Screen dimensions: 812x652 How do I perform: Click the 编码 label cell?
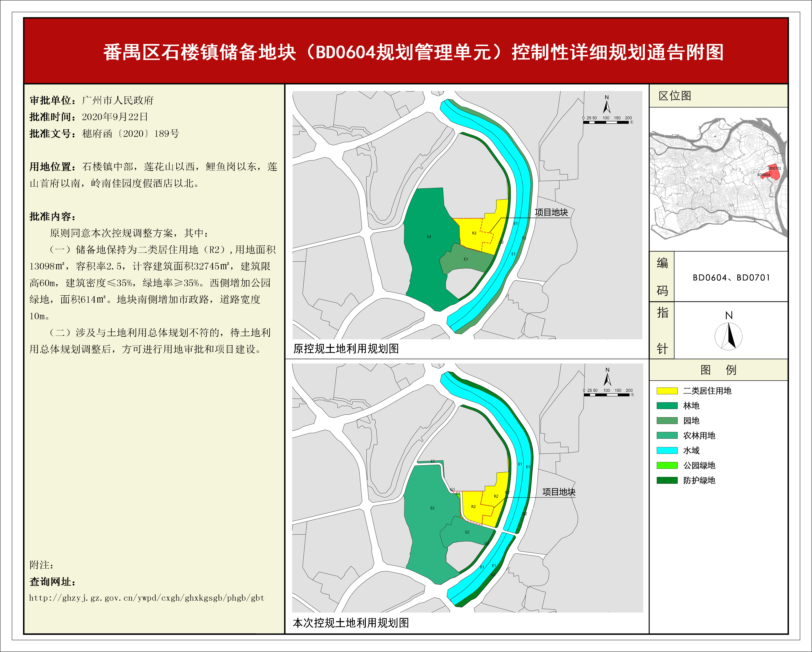[662, 277]
